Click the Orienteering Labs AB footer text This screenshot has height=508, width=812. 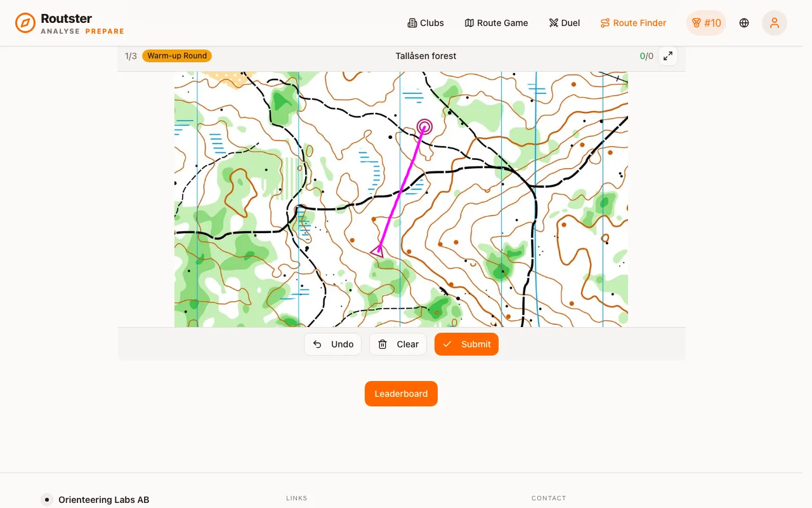pyautogui.click(x=104, y=500)
